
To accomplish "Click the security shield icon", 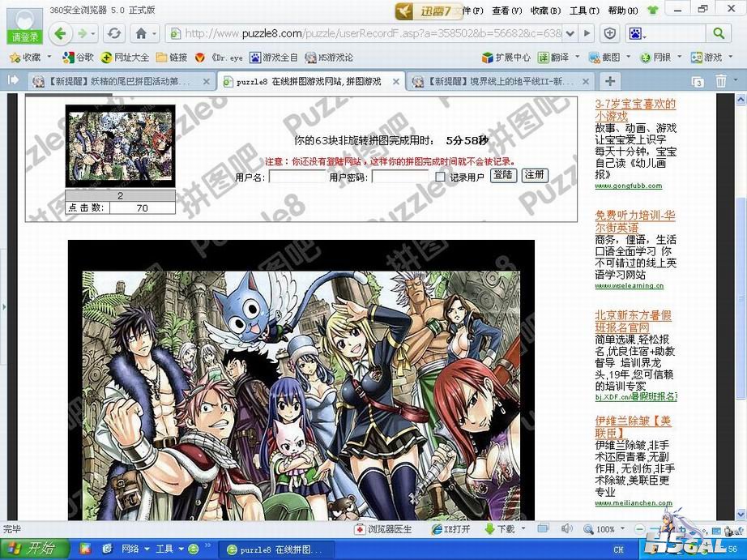I will [610, 33].
